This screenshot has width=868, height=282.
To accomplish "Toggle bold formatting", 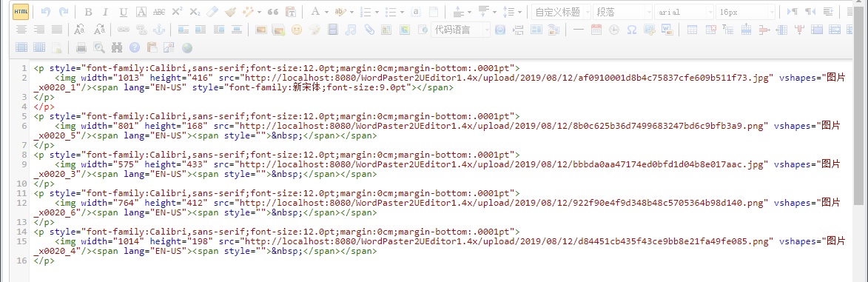I will point(89,12).
